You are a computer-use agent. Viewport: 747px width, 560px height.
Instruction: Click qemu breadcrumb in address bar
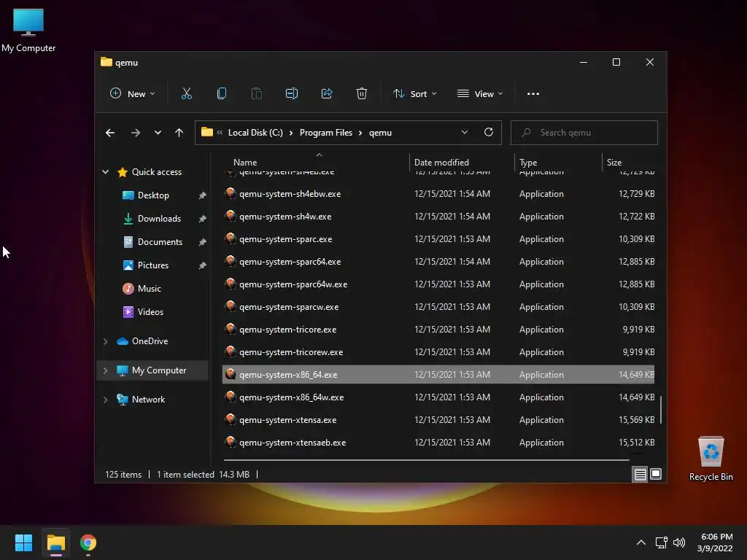(x=380, y=133)
